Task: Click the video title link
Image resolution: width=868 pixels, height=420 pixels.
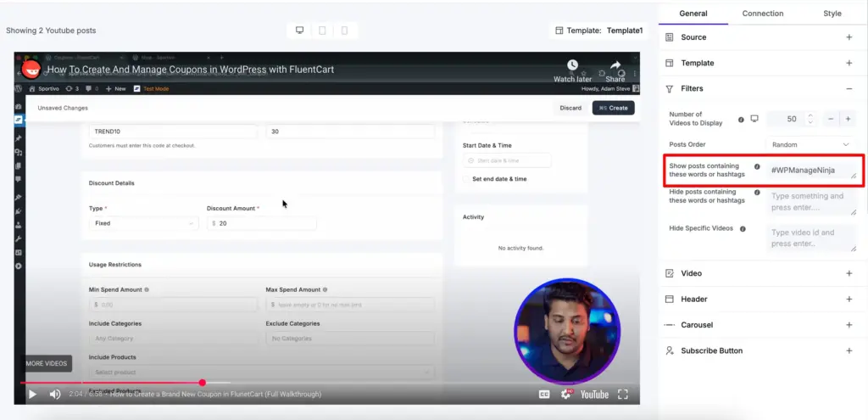Action: (191, 70)
